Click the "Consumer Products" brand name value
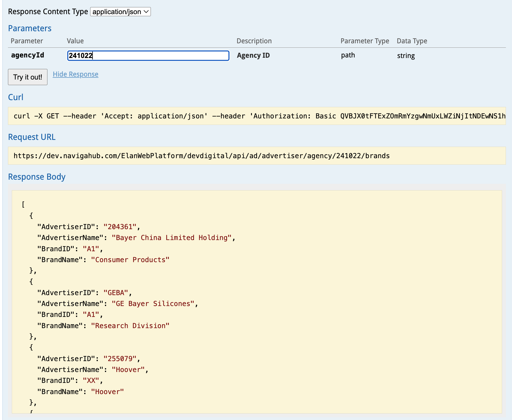Image resolution: width=518 pixels, height=420 pixels. [130, 260]
